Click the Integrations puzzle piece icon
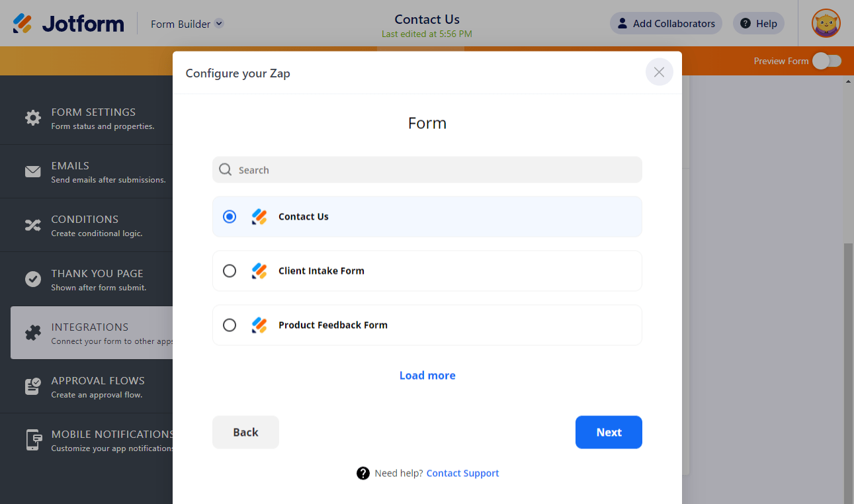This screenshot has width=854, height=504. click(x=33, y=333)
